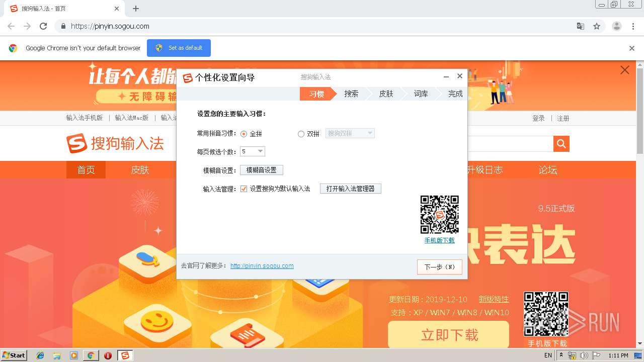This screenshot has height=362, width=644.
Task: Click the red Opera taskbar icon
Action: (108, 355)
